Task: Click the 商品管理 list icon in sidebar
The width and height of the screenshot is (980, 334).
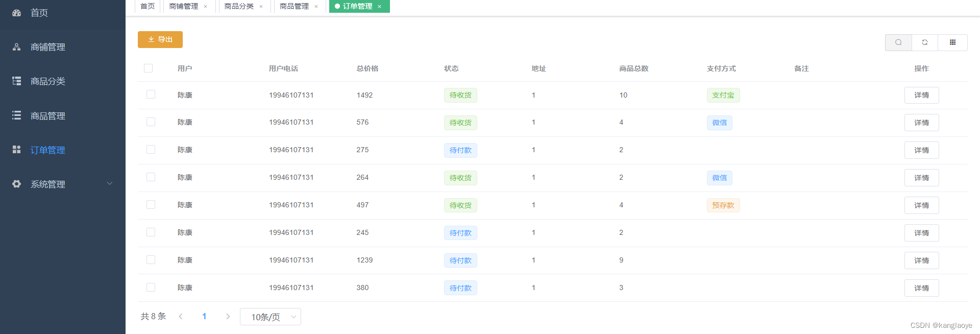Action: point(17,115)
